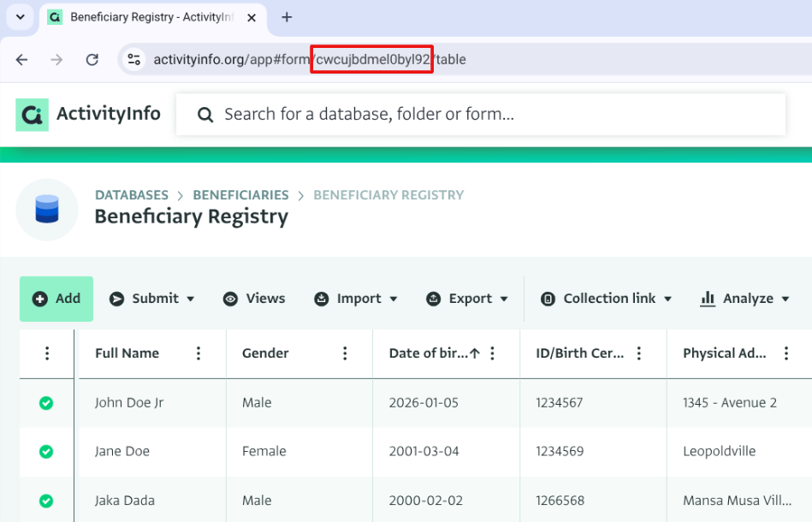Click the blue database icon
Screen dimensions: 812x522
[x=47, y=210]
